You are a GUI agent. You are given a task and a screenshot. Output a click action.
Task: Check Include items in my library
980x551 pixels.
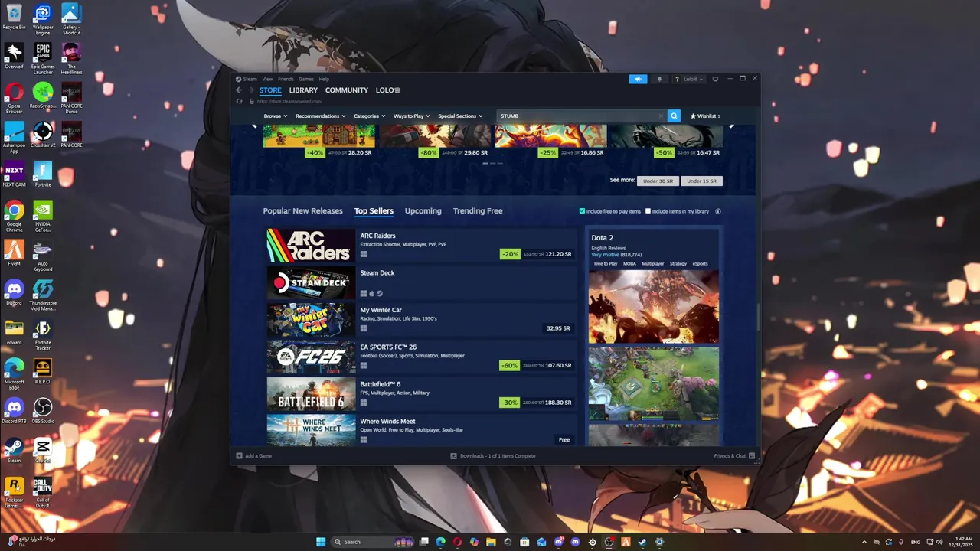coord(648,211)
